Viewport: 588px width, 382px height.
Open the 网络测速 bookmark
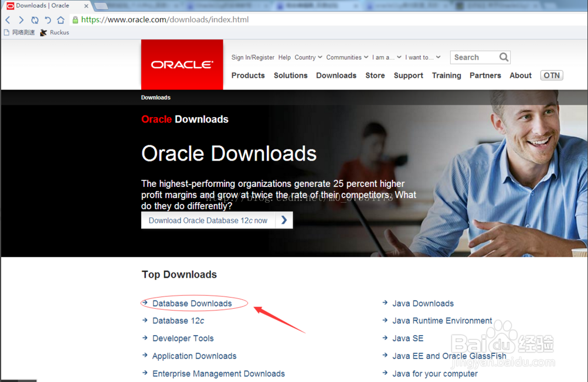(x=19, y=33)
